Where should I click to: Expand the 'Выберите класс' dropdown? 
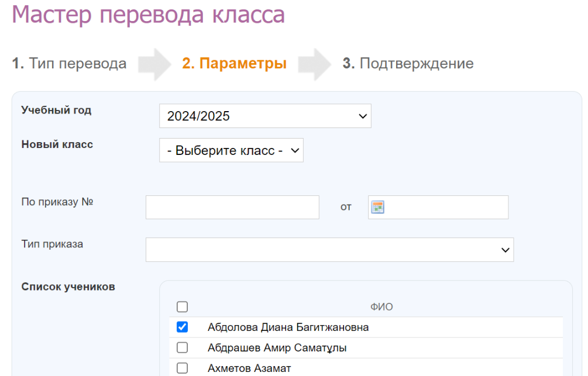(x=231, y=150)
